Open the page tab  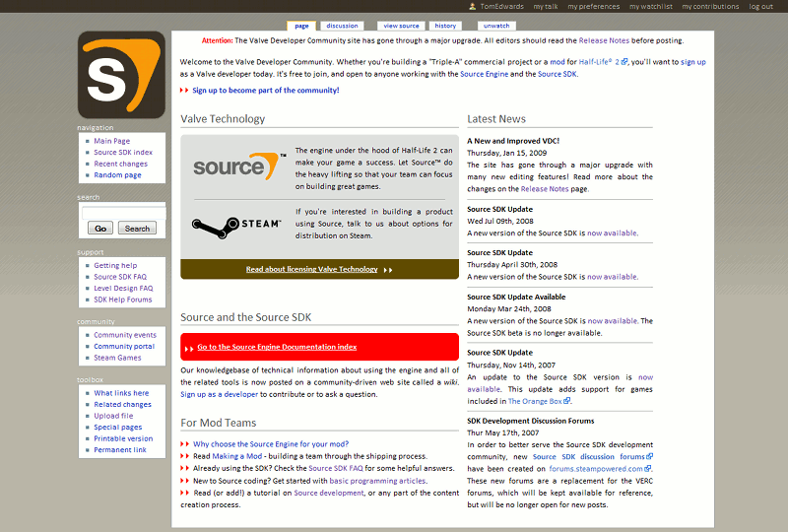[x=301, y=26]
